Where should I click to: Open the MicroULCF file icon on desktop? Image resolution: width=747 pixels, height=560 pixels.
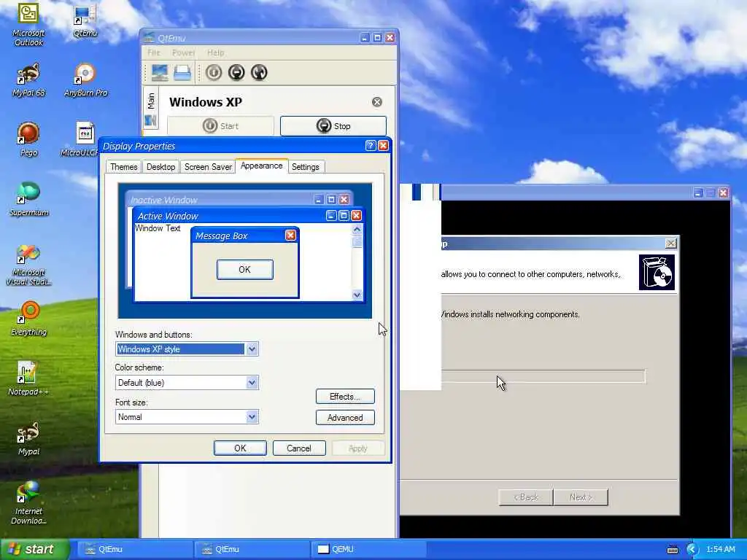pyautogui.click(x=85, y=140)
